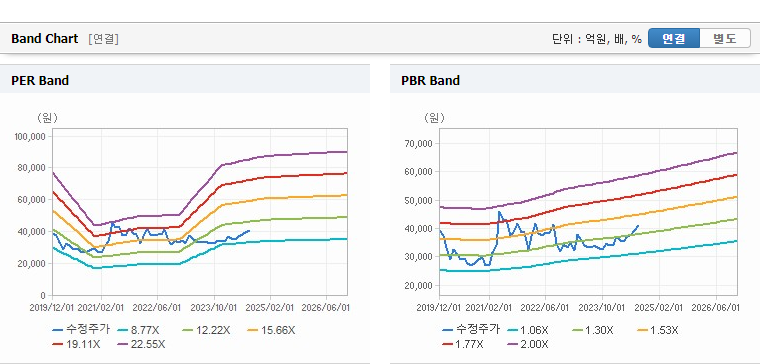Toggle 1.30X series in PBR legend
The width and height of the screenshot is (760, 364).
(x=592, y=330)
